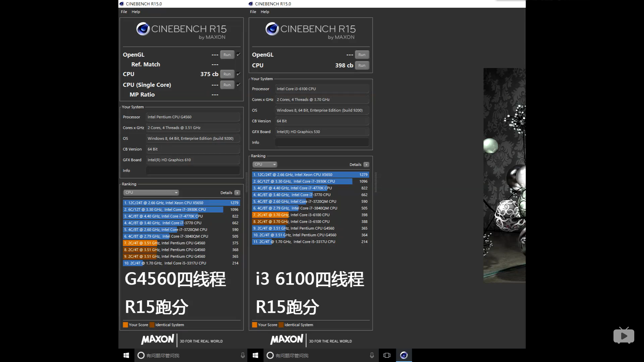Click Windows Start icon in left taskbar
644x362 pixels.
pos(126,355)
